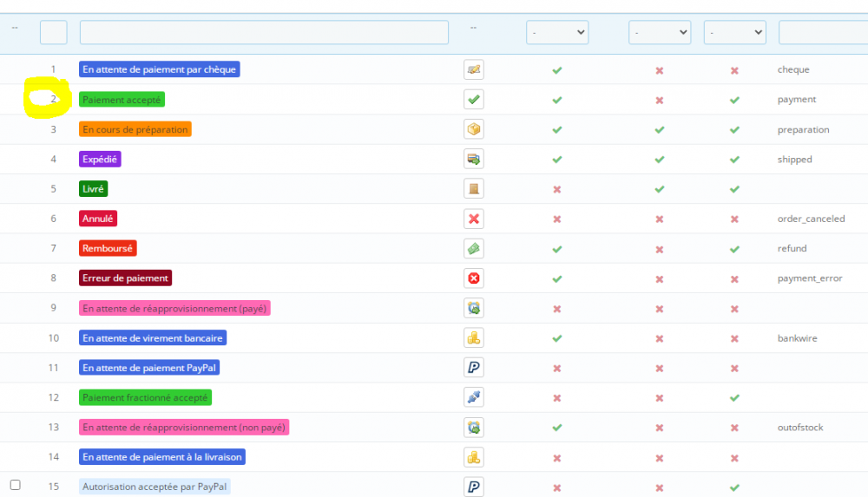Toggle last column red cross for cheque row

click(x=734, y=70)
